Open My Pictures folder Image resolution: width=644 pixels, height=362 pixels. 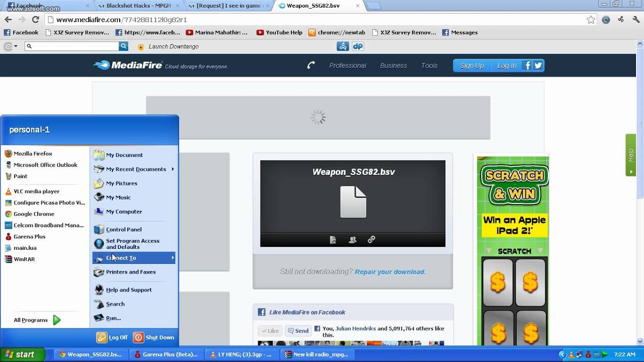(115, 183)
